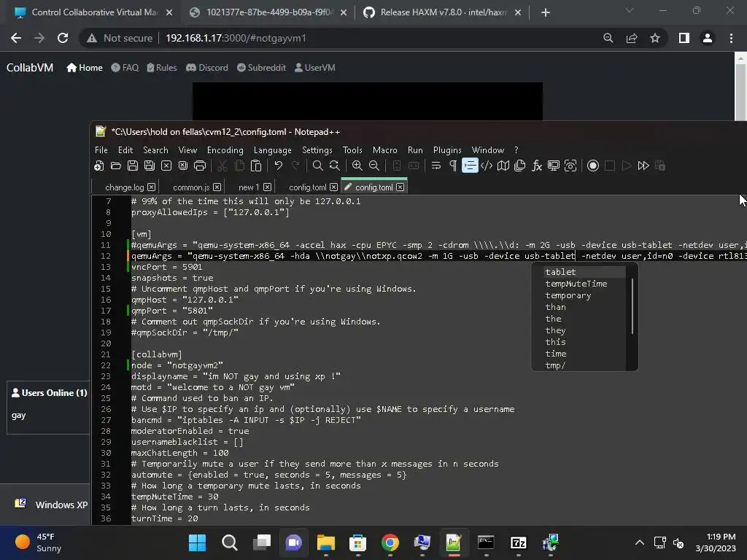Switch to the new 1 tab
The width and height of the screenshot is (747, 560).
249,187
